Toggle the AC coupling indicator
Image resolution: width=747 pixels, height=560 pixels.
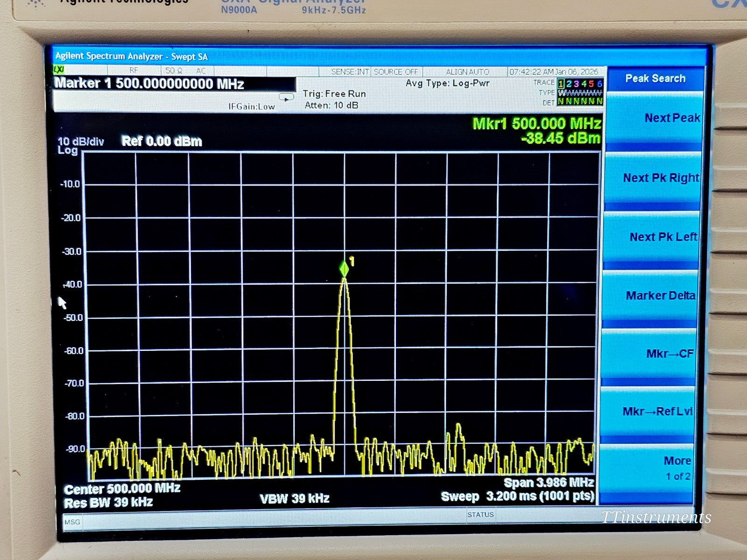click(202, 71)
